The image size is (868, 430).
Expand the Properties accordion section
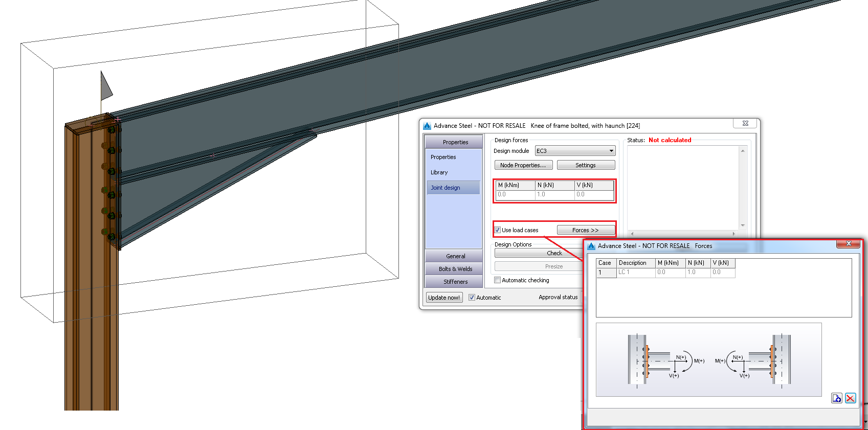pos(454,142)
